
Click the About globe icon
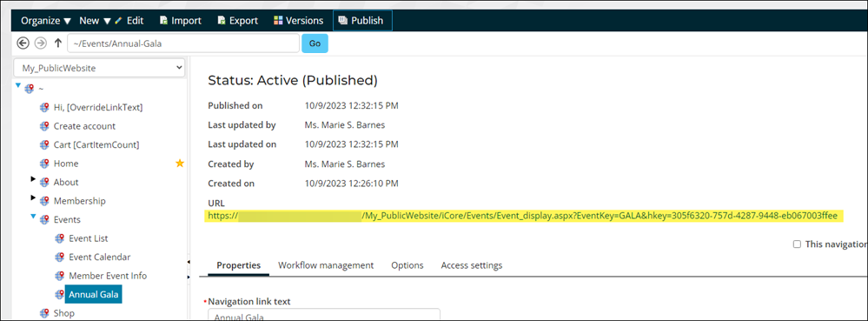pyautogui.click(x=44, y=183)
